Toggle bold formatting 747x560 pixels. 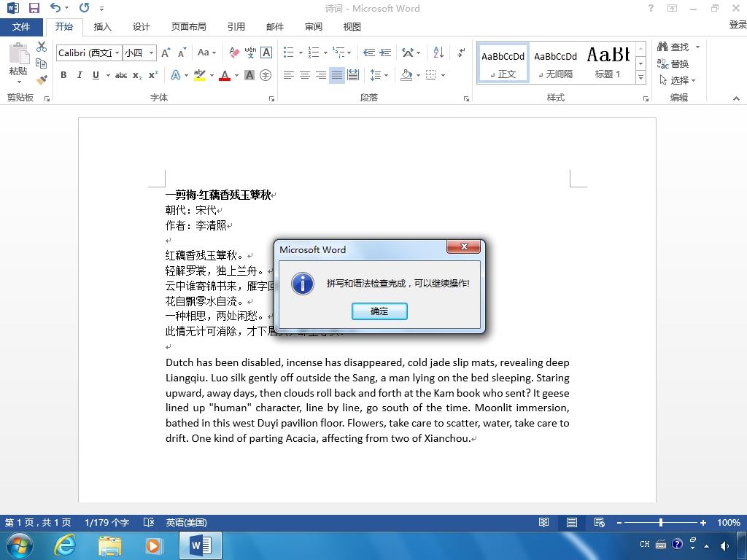[x=63, y=75]
